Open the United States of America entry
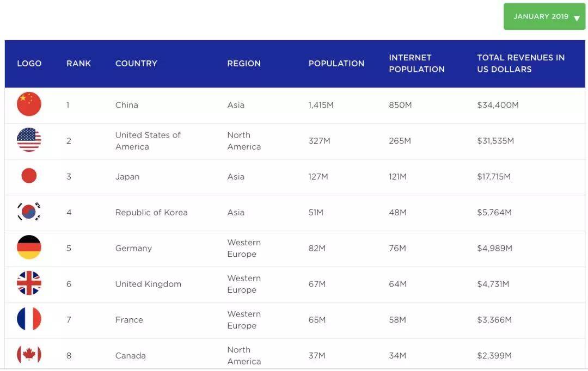The height and width of the screenshot is (371, 588). (148, 141)
